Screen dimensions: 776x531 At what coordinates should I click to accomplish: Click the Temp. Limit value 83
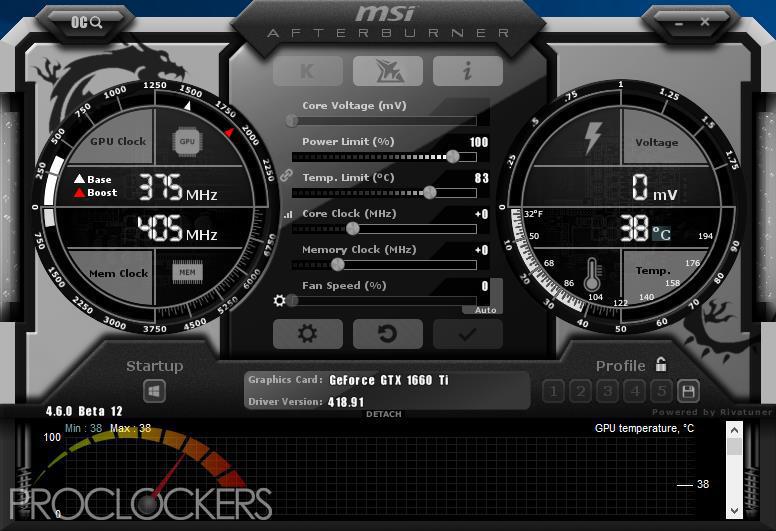point(482,178)
